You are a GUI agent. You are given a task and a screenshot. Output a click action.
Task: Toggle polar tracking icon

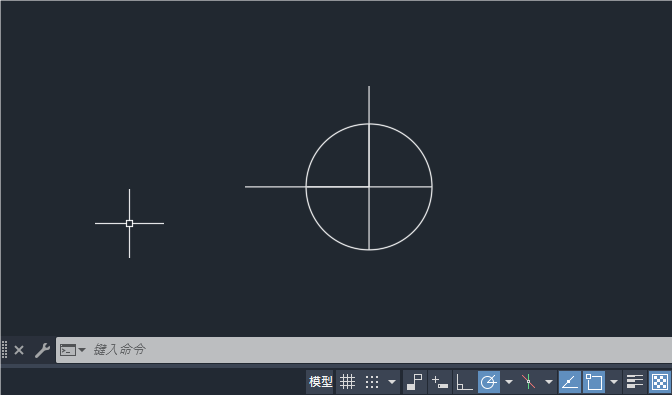tap(489, 381)
